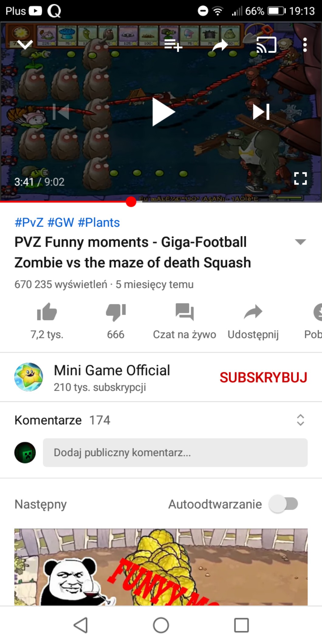322x644 pixels.
Task: Expand the Komentarze section
Action: pyautogui.click(x=300, y=420)
